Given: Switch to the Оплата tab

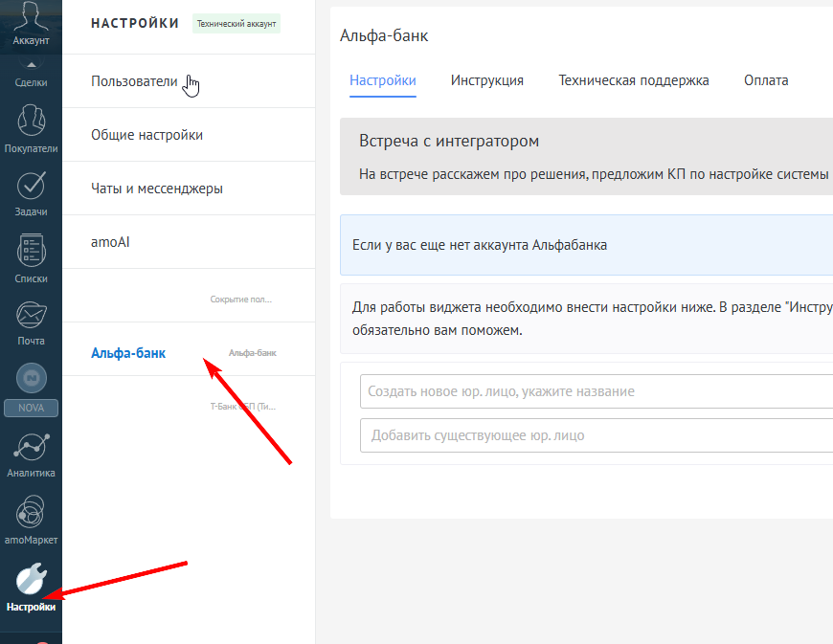Looking at the screenshot, I should point(765,80).
